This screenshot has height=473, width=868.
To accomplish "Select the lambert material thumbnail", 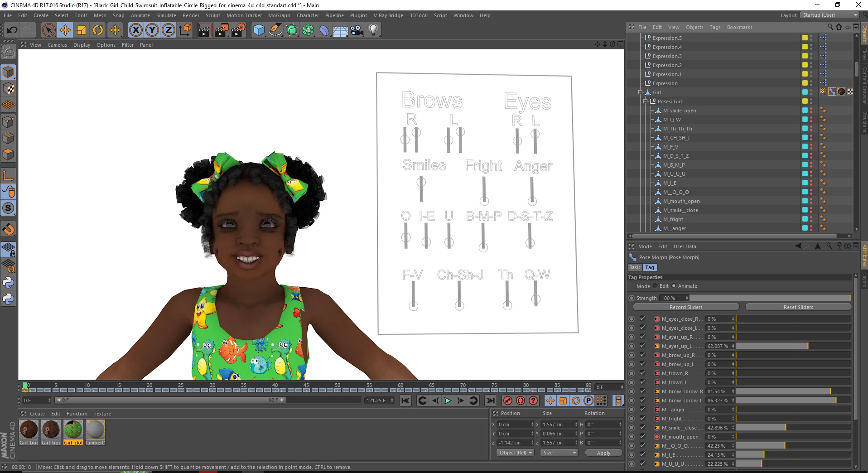I will click(95, 432).
